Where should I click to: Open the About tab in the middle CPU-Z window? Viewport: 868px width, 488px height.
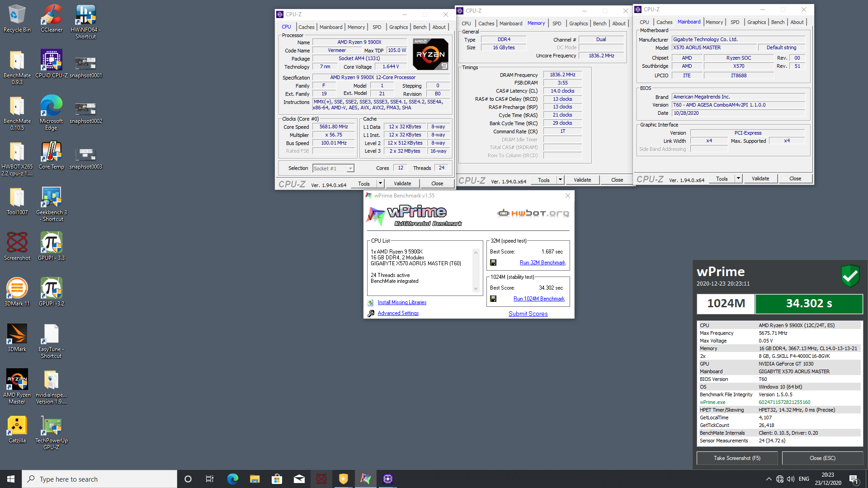point(619,23)
